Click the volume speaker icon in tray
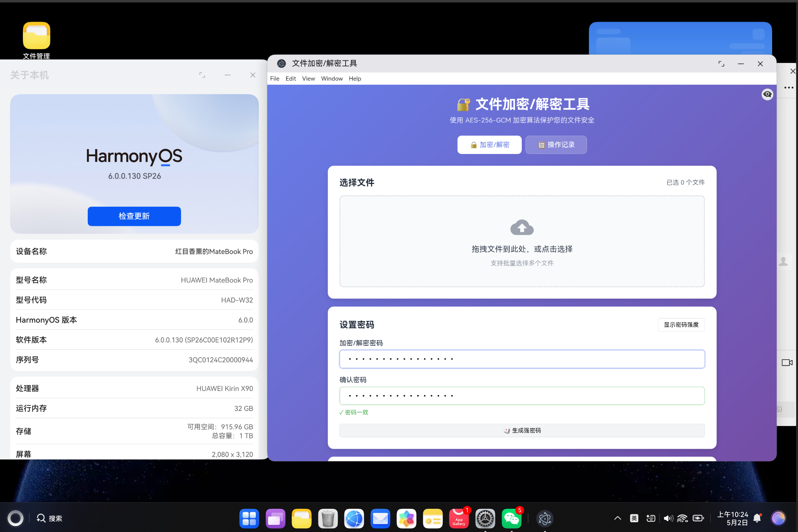This screenshot has height=532, width=798. coord(668,519)
